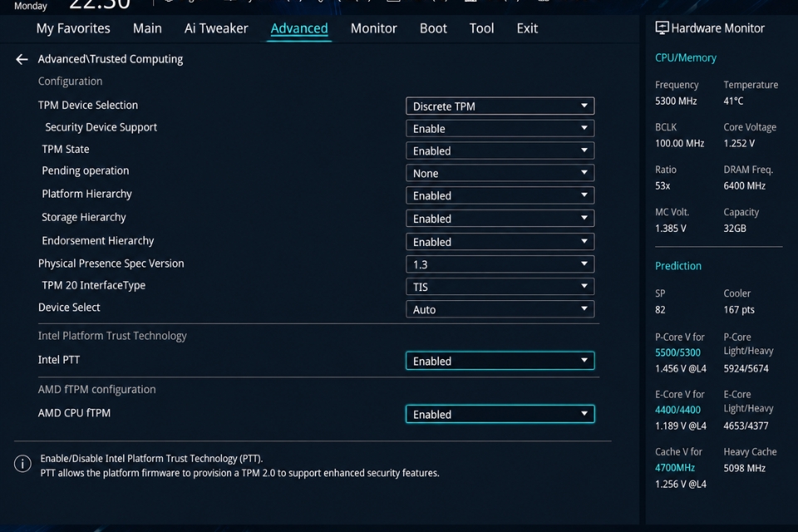Click the Monday day label

30,6
